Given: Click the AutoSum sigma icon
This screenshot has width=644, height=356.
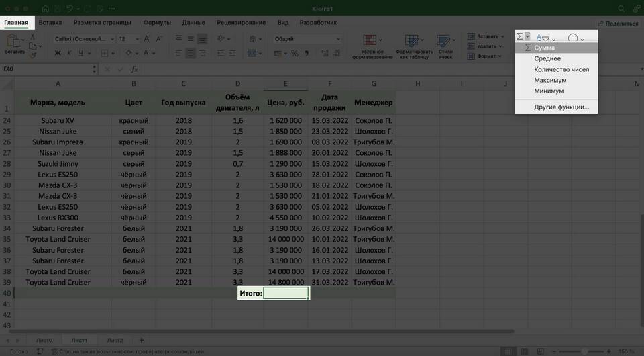Looking at the screenshot, I should coord(520,37).
